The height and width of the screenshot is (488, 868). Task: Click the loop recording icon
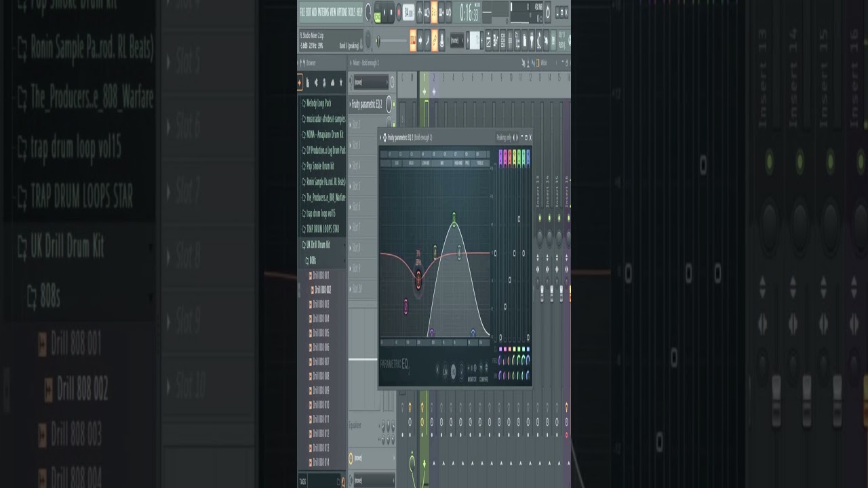point(448,12)
